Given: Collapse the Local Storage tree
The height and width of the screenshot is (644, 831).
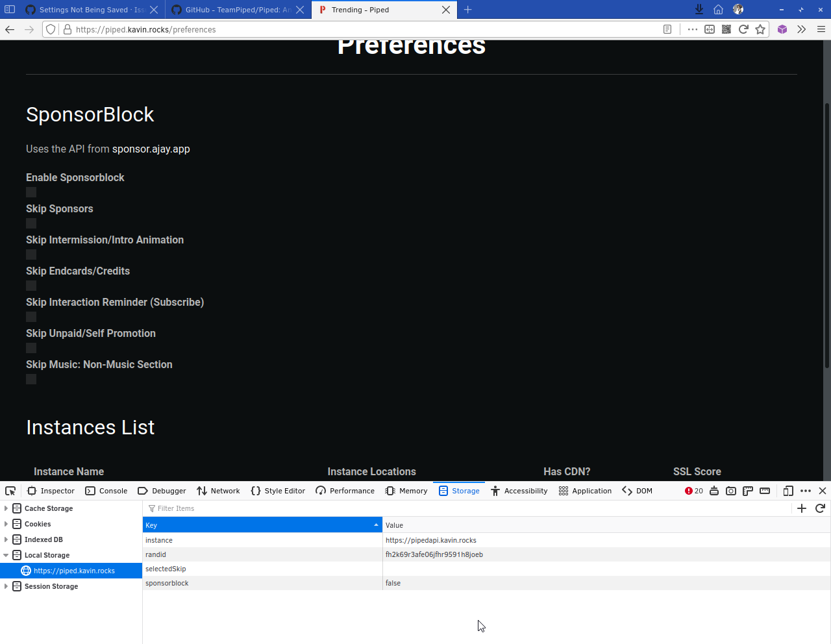Looking at the screenshot, I should 6,555.
